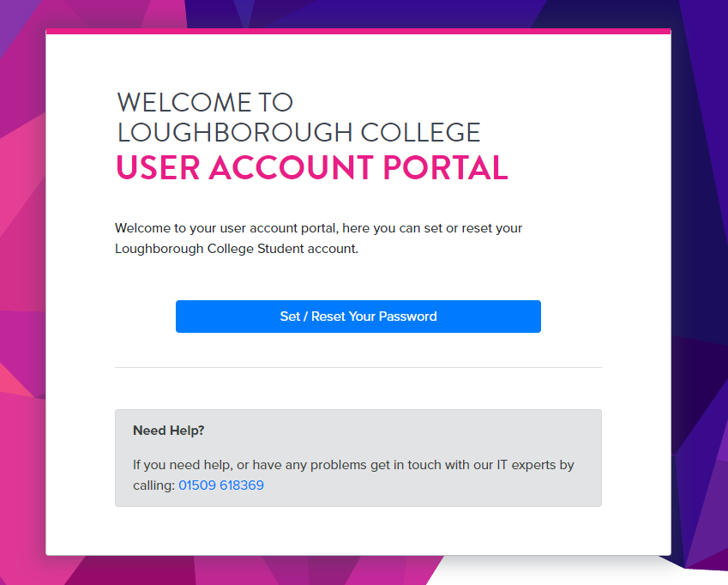Click the welcome paragraph's first line about the portal
The width and height of the screenshot is (728, 585).
pyautogui.click(x=318, y=228)
